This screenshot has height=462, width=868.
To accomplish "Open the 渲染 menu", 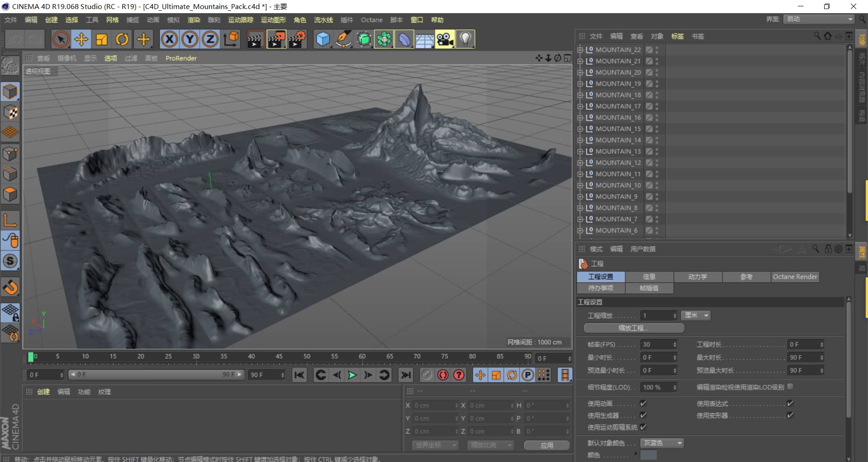I will [x=193, y=20].
